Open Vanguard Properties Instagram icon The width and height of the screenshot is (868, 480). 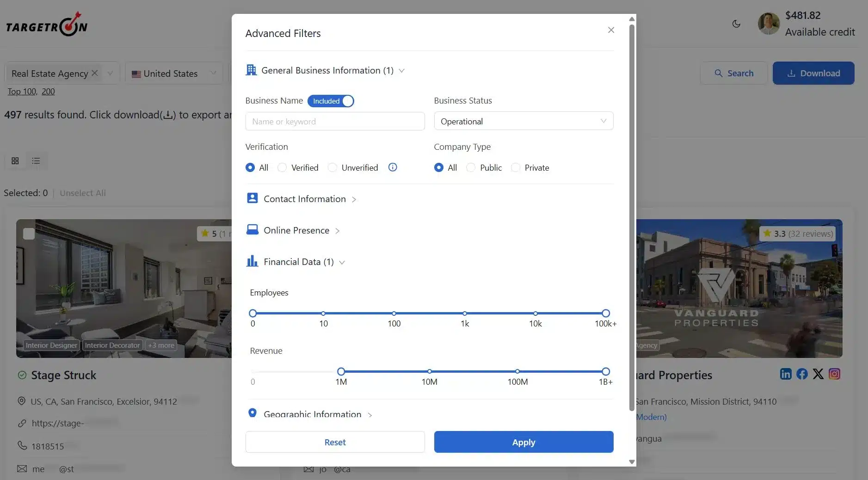click(x=834, y=374)
